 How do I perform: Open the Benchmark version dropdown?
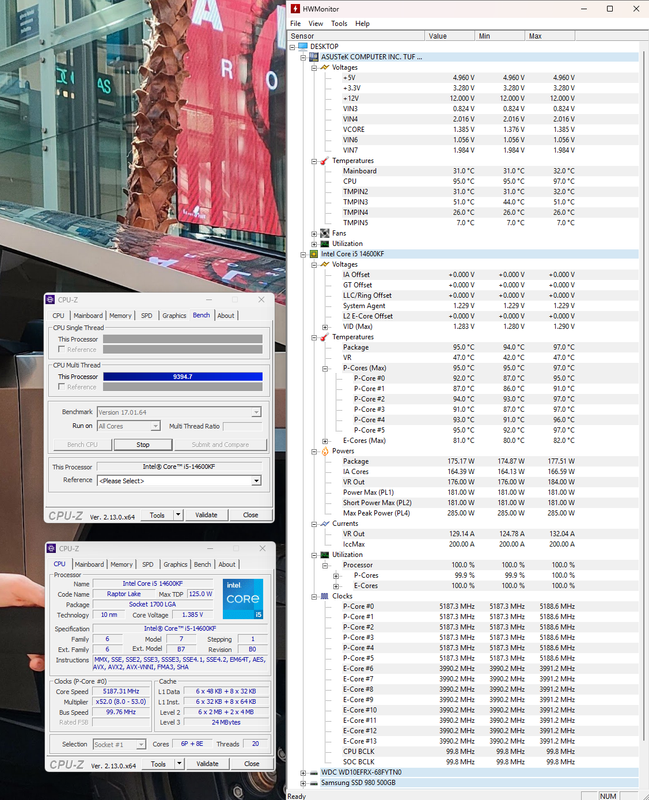point(256,412)
